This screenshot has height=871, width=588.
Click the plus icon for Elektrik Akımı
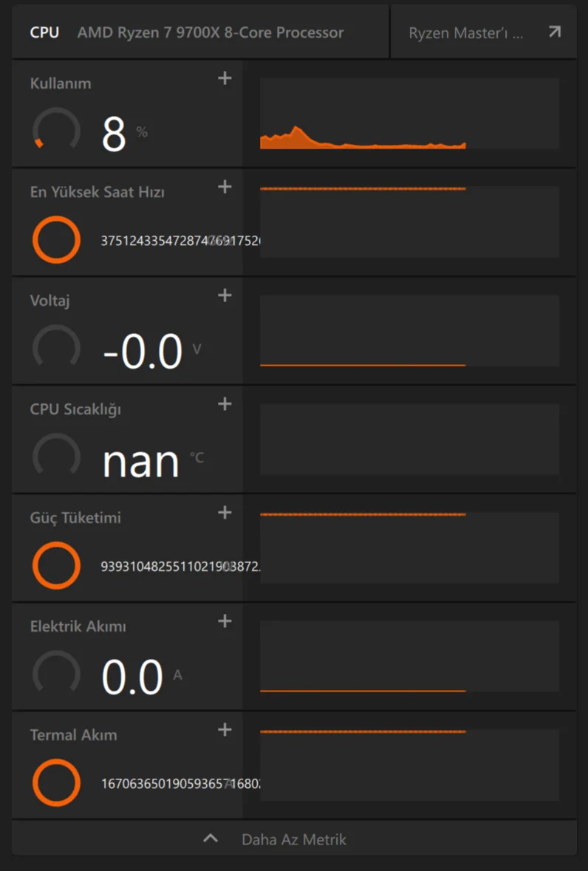(225, 621)
